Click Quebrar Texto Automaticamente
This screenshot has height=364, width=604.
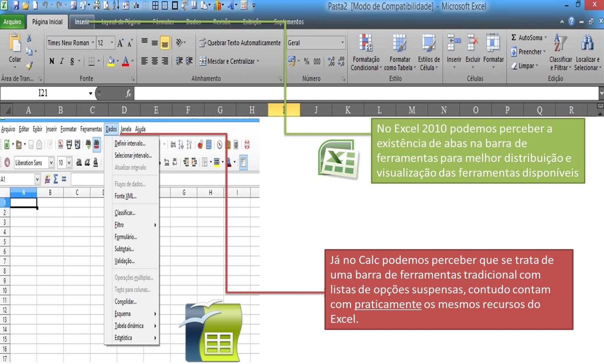click(x=240, y=43)
